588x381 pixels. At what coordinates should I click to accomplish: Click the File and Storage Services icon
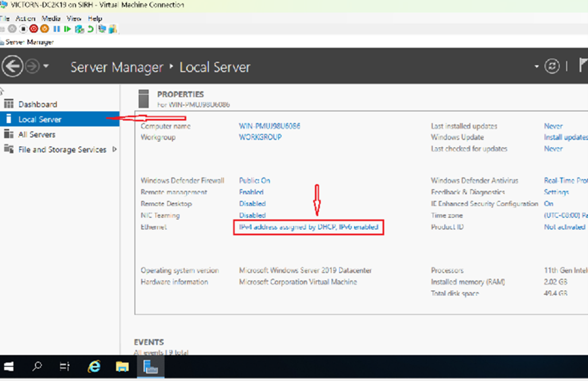(x=9, y=149)
